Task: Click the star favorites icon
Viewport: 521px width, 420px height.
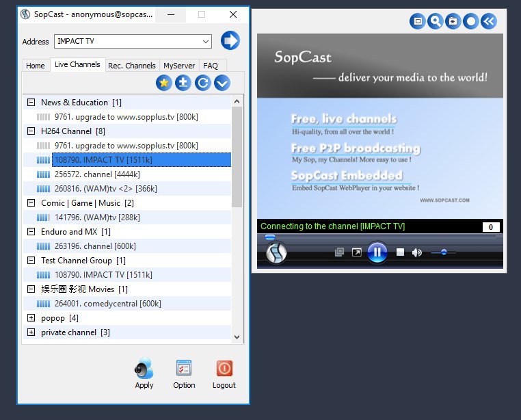Action: (x=163, y=83)
